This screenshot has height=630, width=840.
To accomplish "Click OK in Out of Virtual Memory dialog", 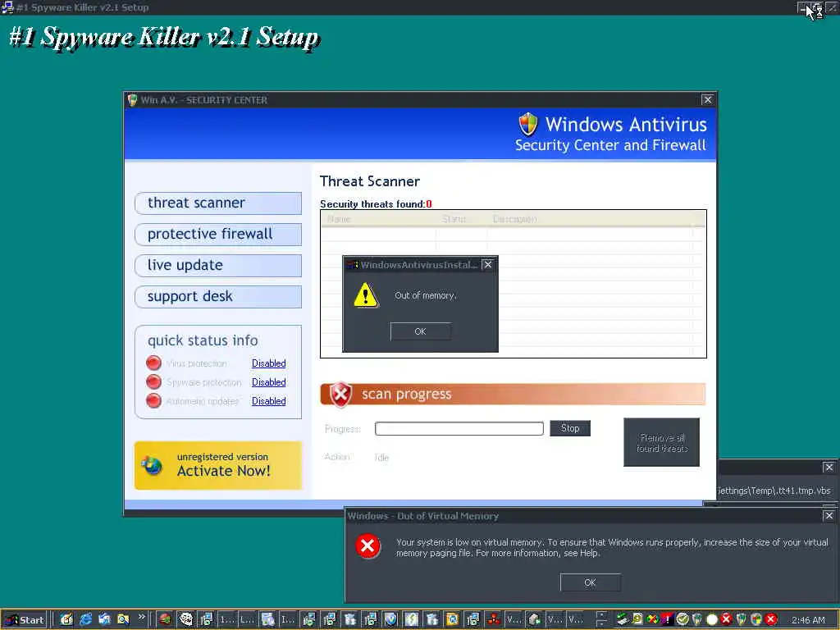I will click(591, 582).
